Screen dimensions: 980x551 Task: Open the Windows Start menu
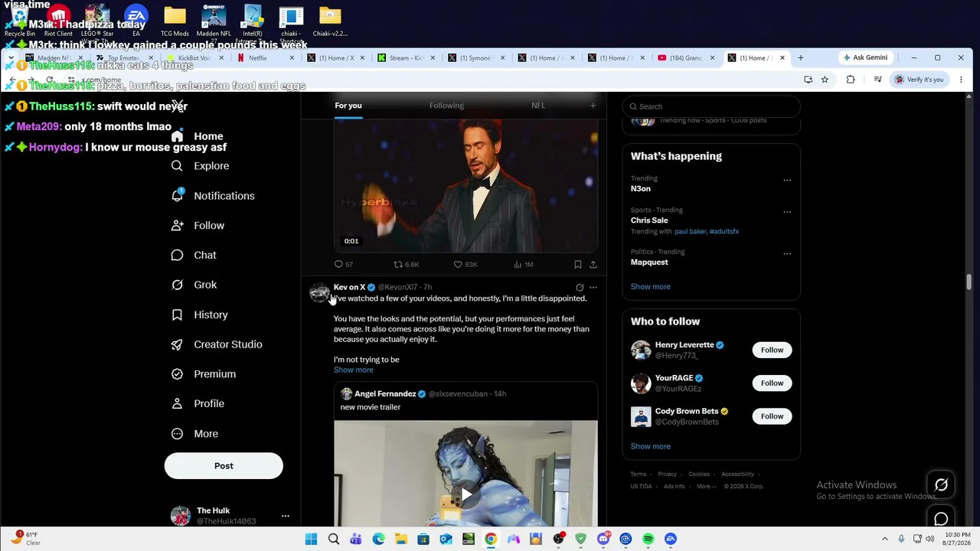[311, 540]
